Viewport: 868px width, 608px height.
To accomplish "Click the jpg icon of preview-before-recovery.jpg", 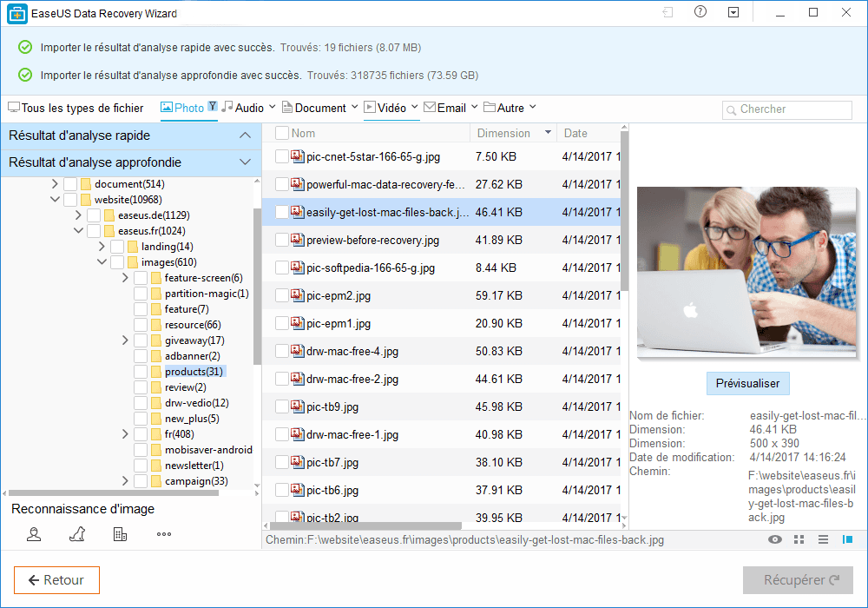I will tap(298, 239).
